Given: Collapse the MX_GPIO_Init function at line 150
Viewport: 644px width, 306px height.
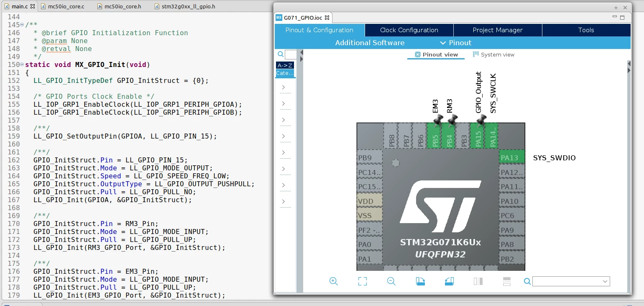Looking at the screenshot, I should (x=22, y=64).
